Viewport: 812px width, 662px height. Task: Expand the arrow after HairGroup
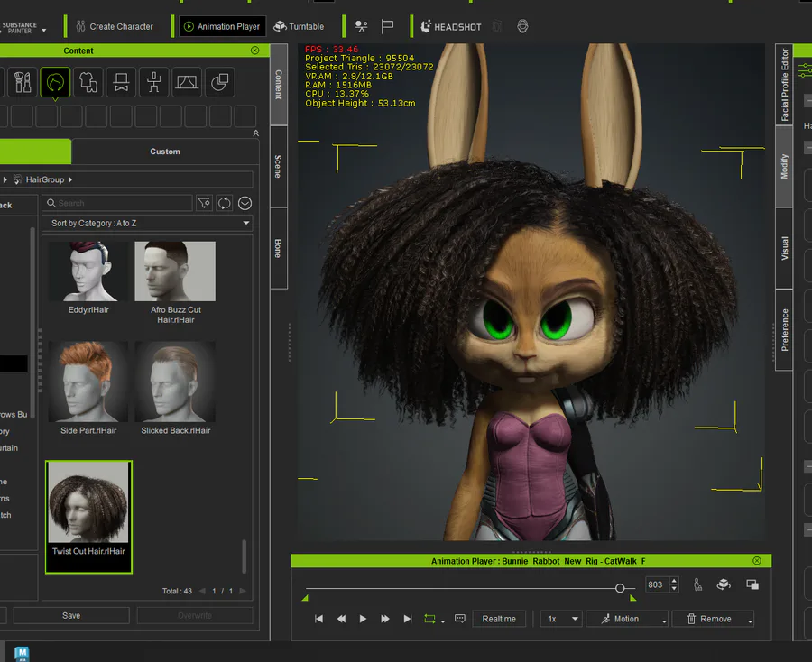click(x=70, y=179)
